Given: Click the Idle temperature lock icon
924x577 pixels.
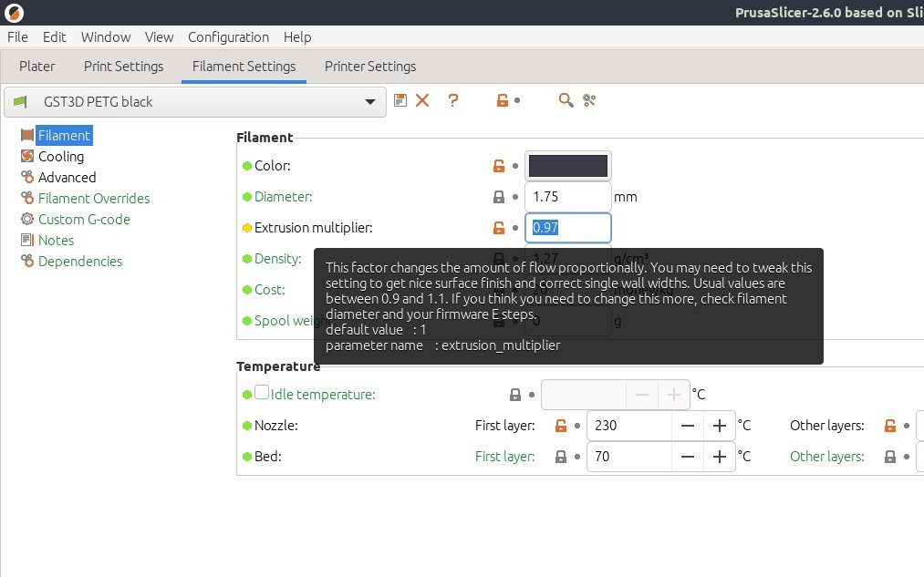Looking at the screenshot, I should pyautogui.click(x=515, y=395).
